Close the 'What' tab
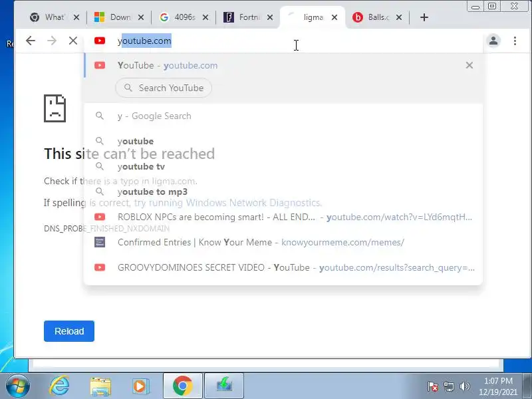Image resolution: width=532 pixels, height=399 pixels. tap(76, 17)
